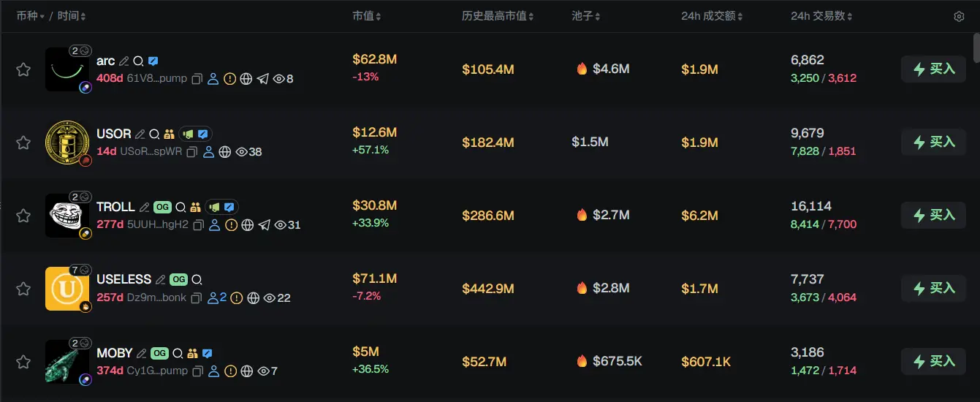Open the website globe icon for USOR
The height and width of the screenshot is (402, 980).
coord(225,152)
